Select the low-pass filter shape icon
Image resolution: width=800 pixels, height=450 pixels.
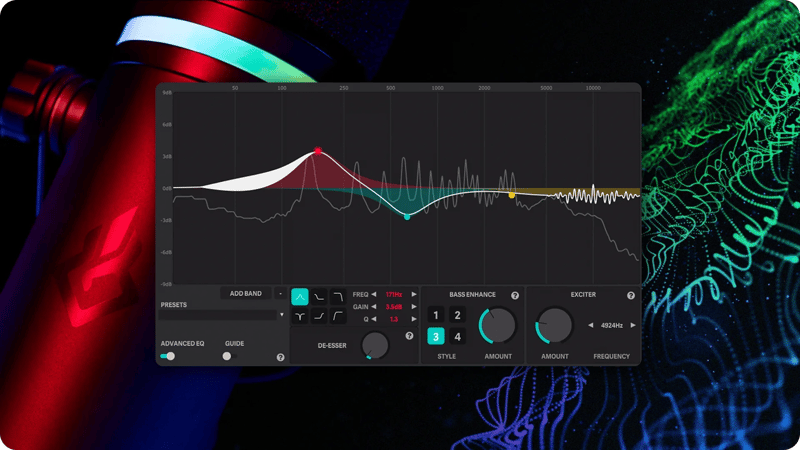[339, 297]
